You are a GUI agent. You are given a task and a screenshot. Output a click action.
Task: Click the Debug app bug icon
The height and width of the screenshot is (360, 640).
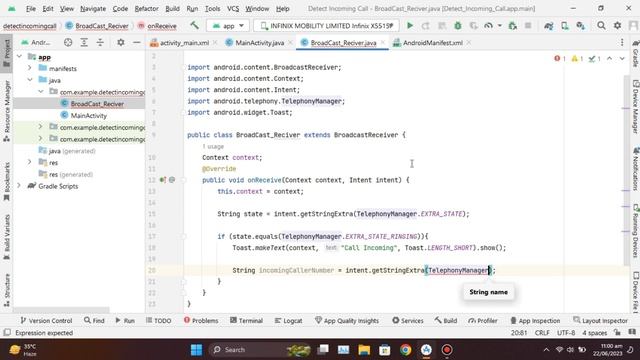(x=458, y=26)
